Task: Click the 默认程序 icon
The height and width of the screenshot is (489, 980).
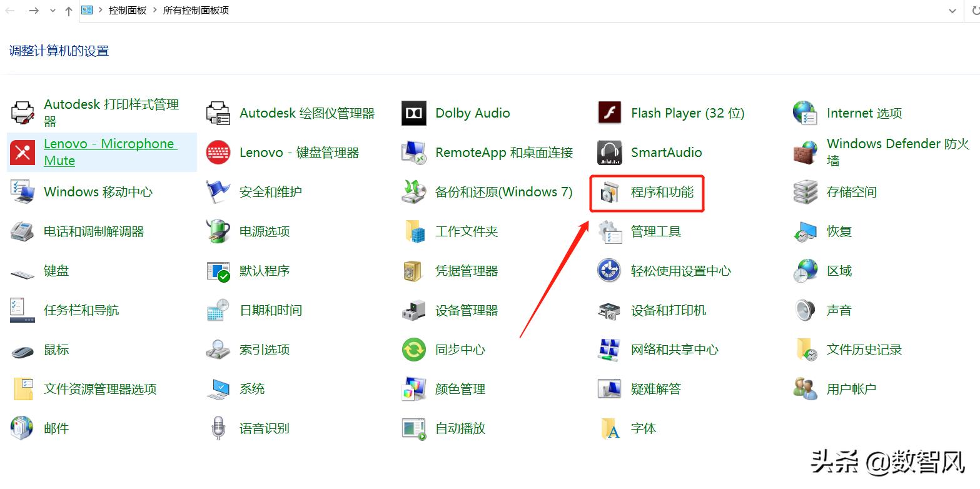Action: [x=218, y=271]
